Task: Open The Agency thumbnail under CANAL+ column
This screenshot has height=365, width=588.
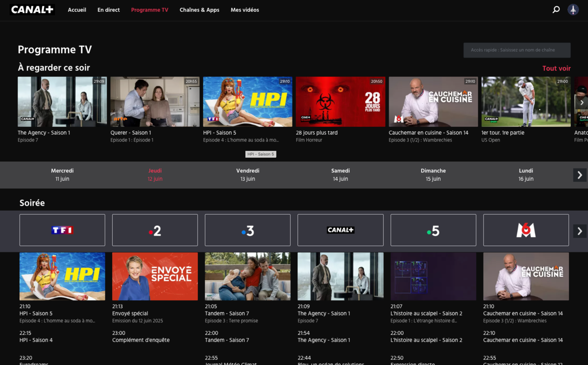Action: tap(341, 276)
